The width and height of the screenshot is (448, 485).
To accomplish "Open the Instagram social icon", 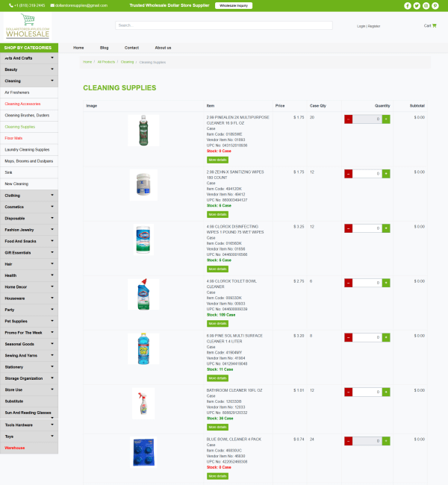I will [x=426, y=5].
